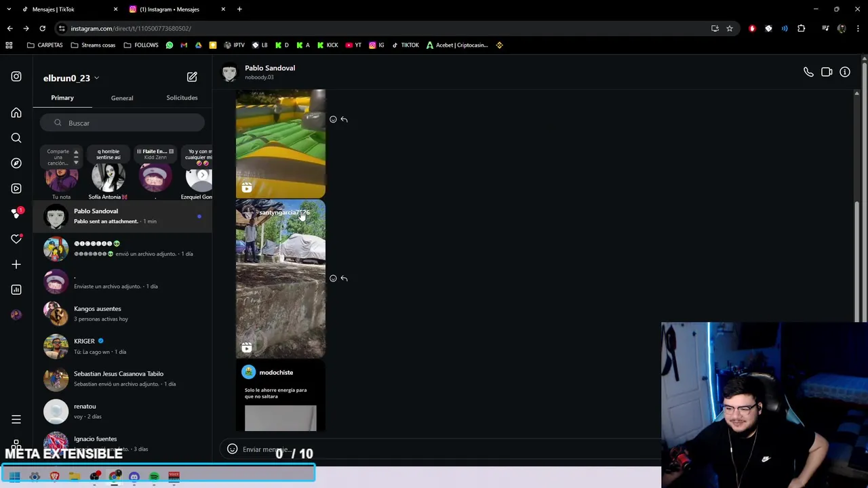868x488 pixels.
Task: Open the dashboard chart icon in sidebar
Action: 16,289
